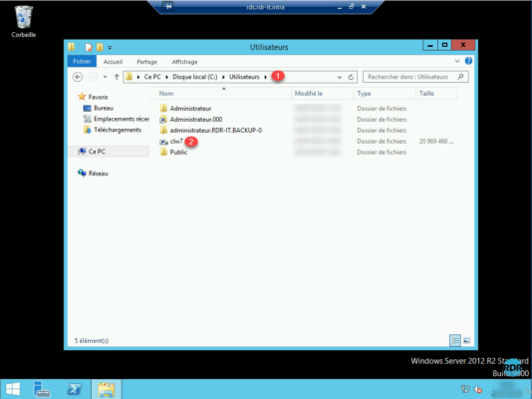Open the Customize Quick Access Toolbar dropdown
The image size is (532, 399).
[x=110, y=48]
